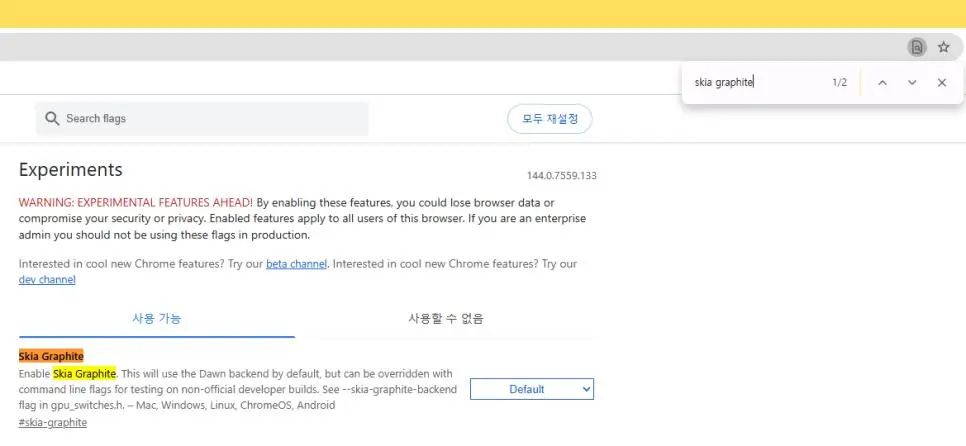Viewport: 966px width, 446px height.
Task: Click the find-in-page icon in address bar
Action: pos(916,47)
